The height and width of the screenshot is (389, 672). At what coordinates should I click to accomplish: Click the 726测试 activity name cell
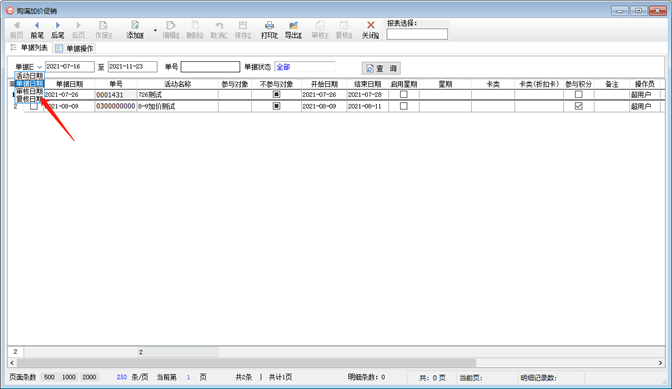click(177, 95)
